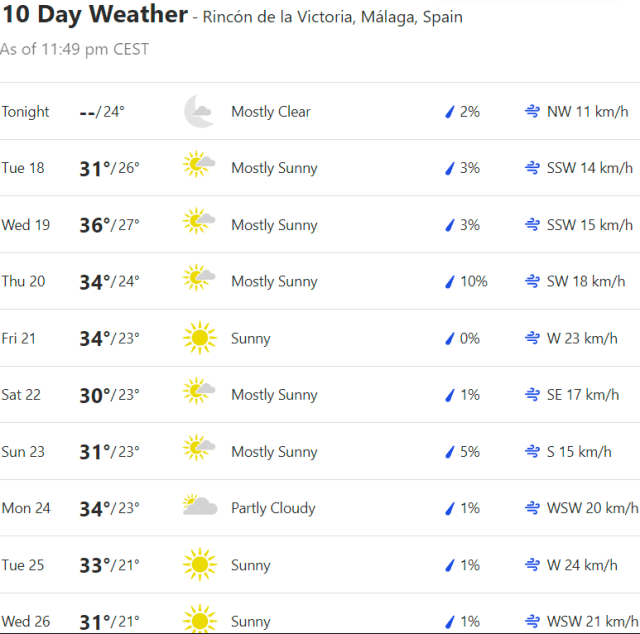The width and height of the screenshot is (640, 634).
Task: Click the Partly Cloudy description text
Action: tap(273, 508)
